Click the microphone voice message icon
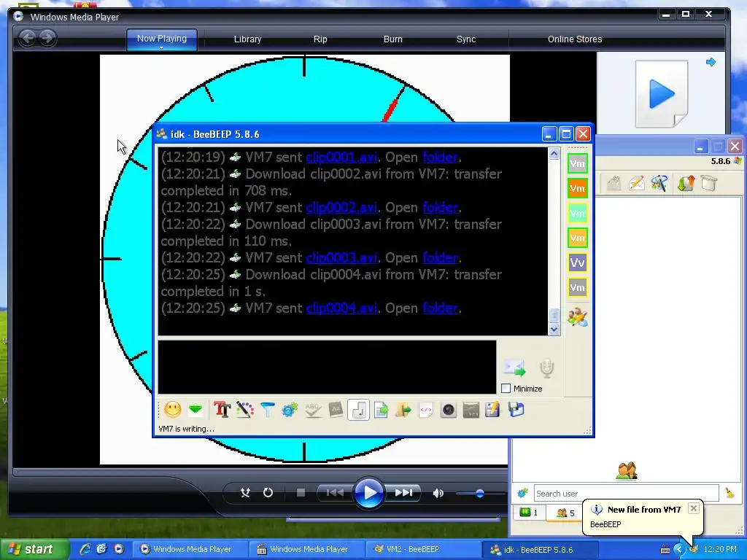Viewport: 747px width, 560px height. pyautogui.click(x=547, y=368)
